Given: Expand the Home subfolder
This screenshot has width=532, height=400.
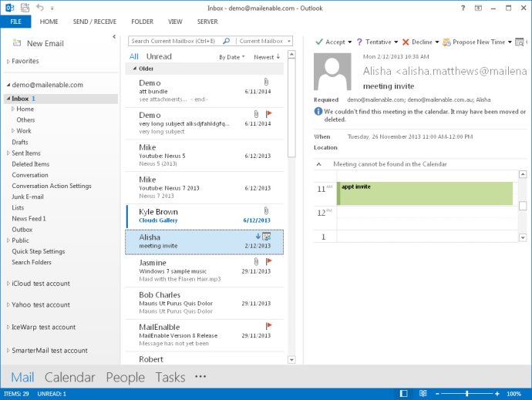Looking at the screenshot, I should [x=13, y=109].
